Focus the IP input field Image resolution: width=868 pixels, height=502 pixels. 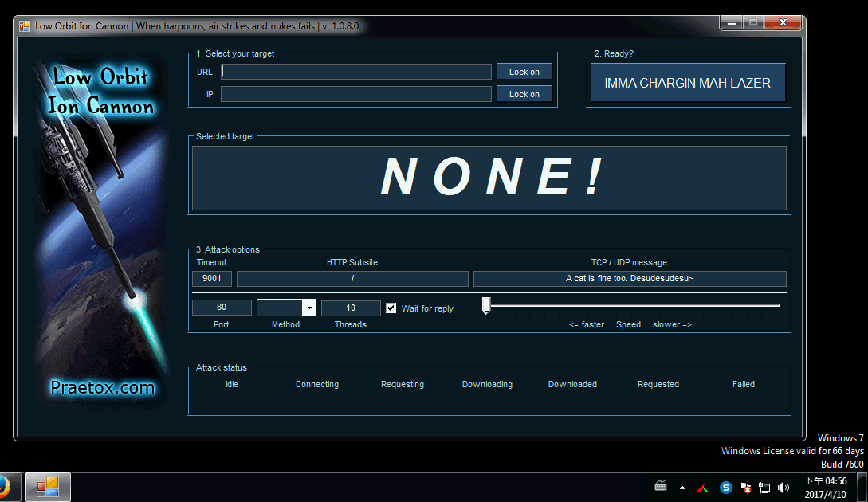356,94
